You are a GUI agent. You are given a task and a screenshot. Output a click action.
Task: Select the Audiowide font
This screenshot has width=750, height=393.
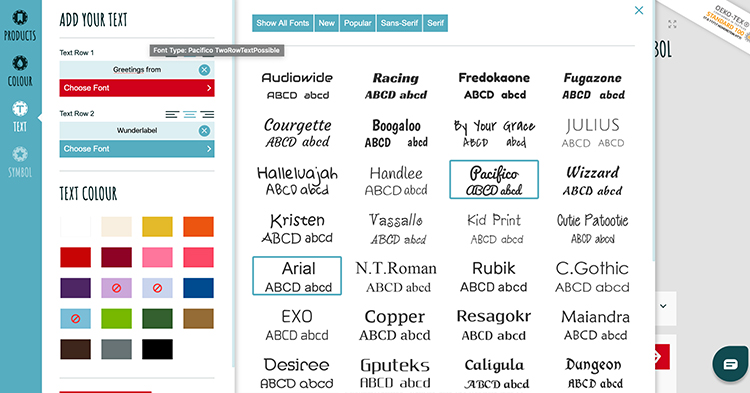[297, 86]
